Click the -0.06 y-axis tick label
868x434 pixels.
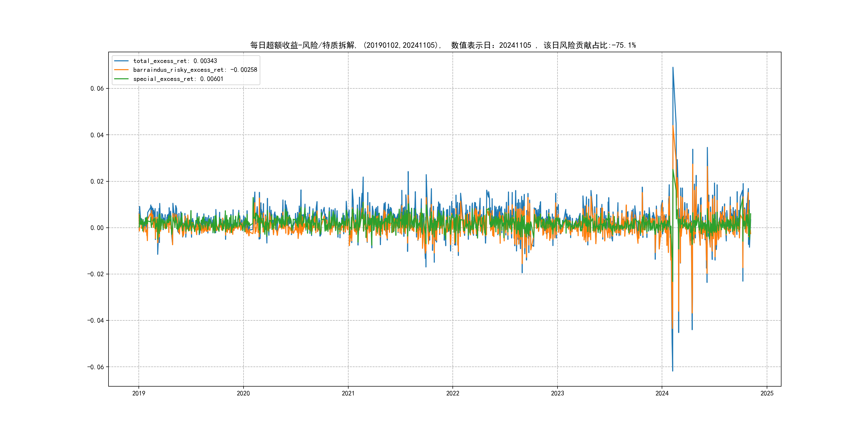coord(95,367)
